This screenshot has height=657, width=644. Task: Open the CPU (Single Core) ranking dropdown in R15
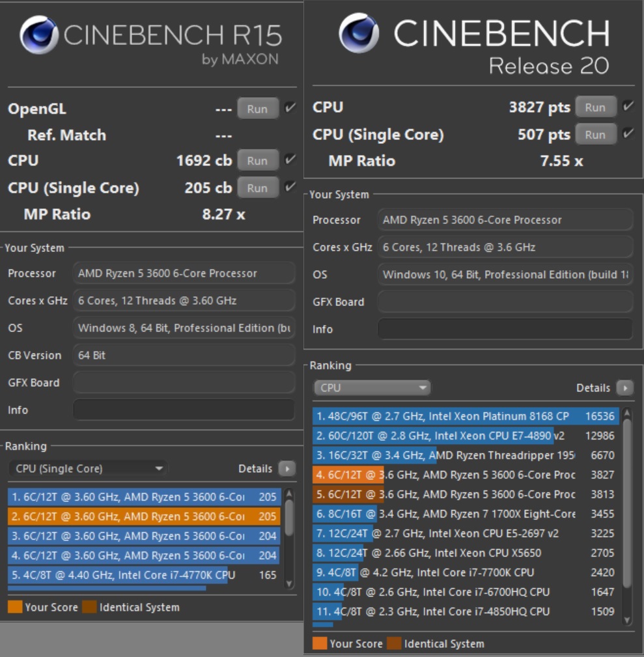[x=88, y=468]
